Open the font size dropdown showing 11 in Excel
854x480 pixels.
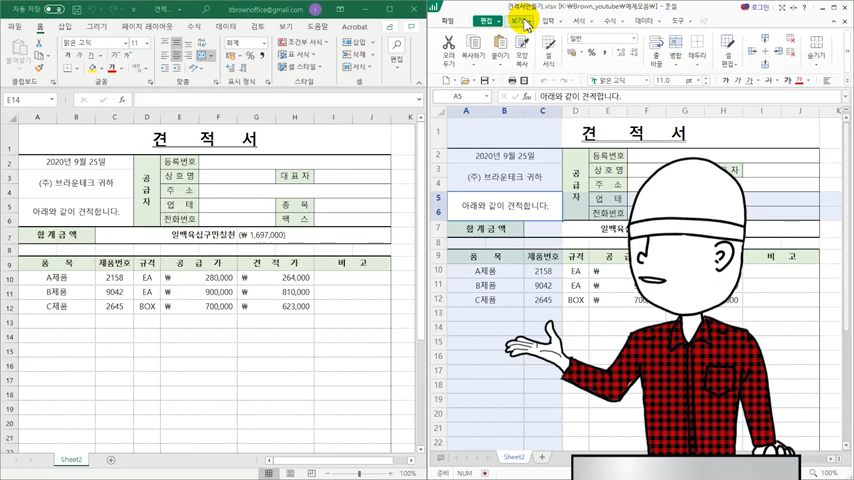pos(147,42)
